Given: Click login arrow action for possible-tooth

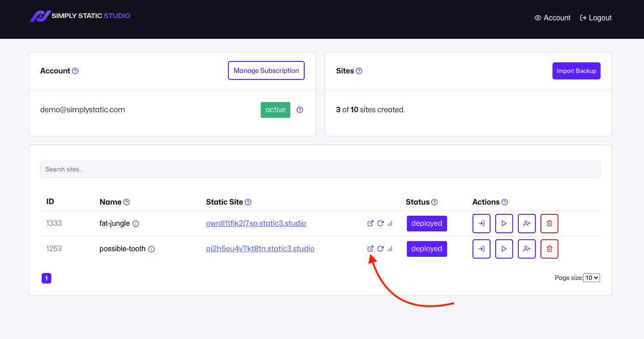Looking at the screenshot, I should [481, 249].
